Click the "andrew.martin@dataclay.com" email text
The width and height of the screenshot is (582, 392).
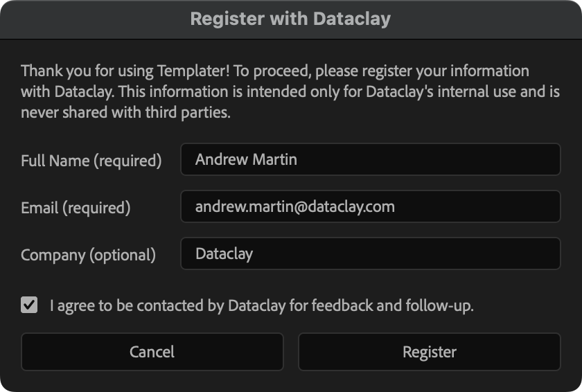click(x=294, y=206)
